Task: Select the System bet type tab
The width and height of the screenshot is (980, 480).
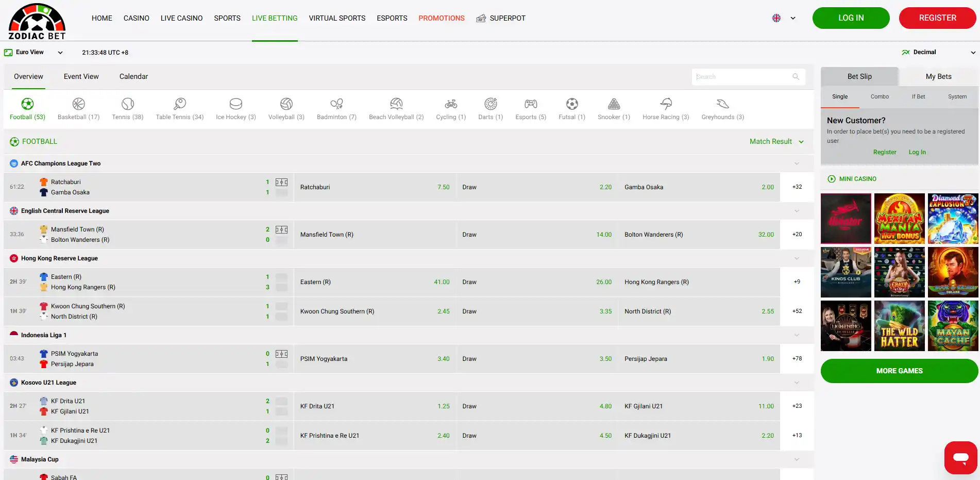Action: 957,97
